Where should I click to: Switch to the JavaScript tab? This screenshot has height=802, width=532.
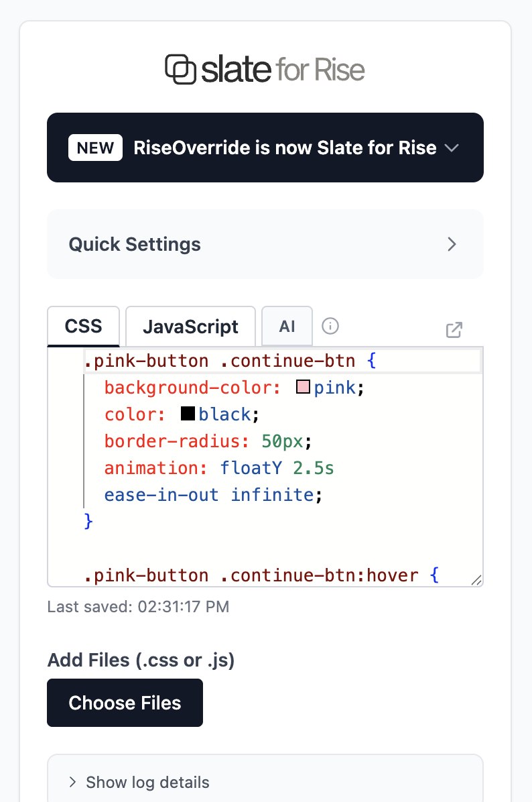[x=190, y=326]
